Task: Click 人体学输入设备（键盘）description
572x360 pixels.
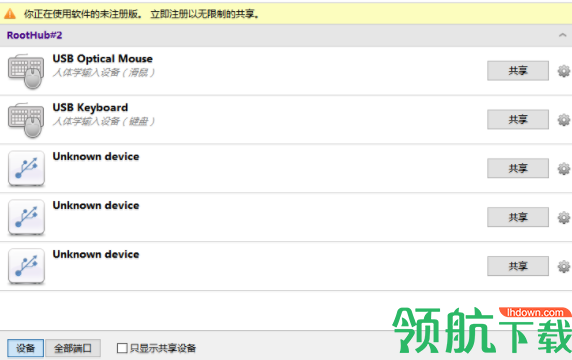Action: pyautogui.click(x=104, y=121)
